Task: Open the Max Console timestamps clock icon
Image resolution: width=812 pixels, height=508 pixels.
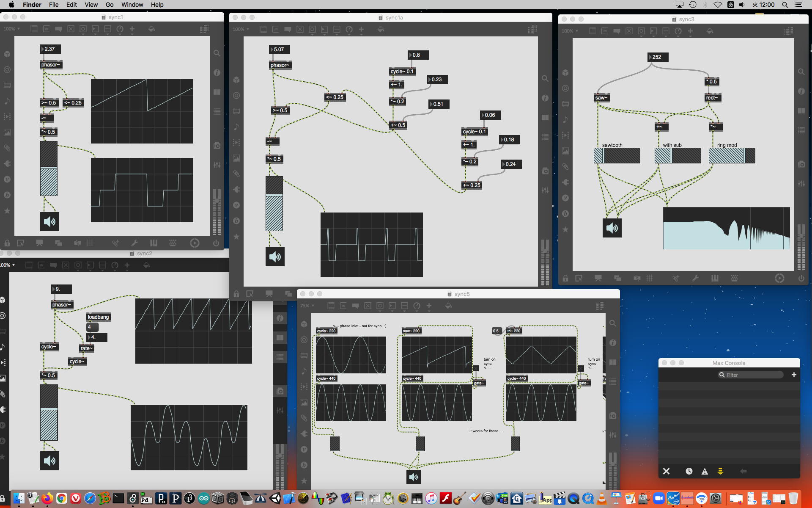Action: 689,471
